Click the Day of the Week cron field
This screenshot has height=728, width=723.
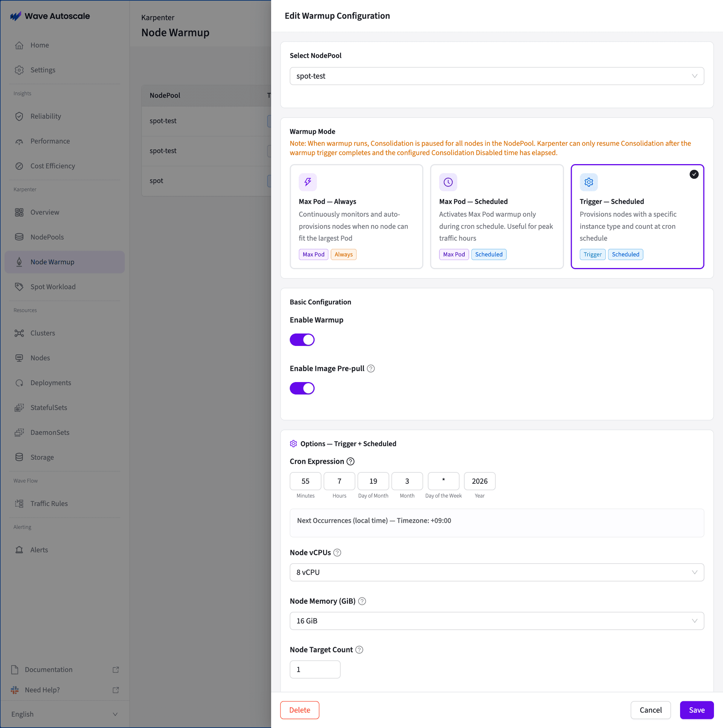pyautogui.click(x=444, y=482)
